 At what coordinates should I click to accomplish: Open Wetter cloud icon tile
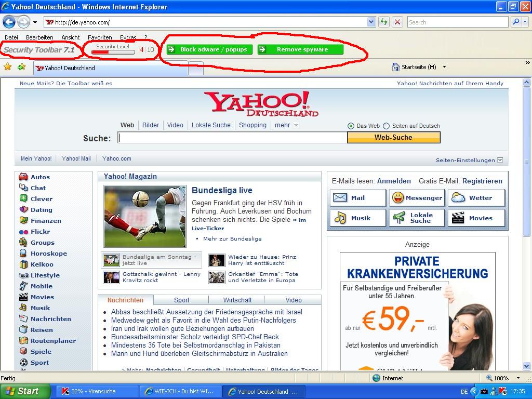point(476,198)
